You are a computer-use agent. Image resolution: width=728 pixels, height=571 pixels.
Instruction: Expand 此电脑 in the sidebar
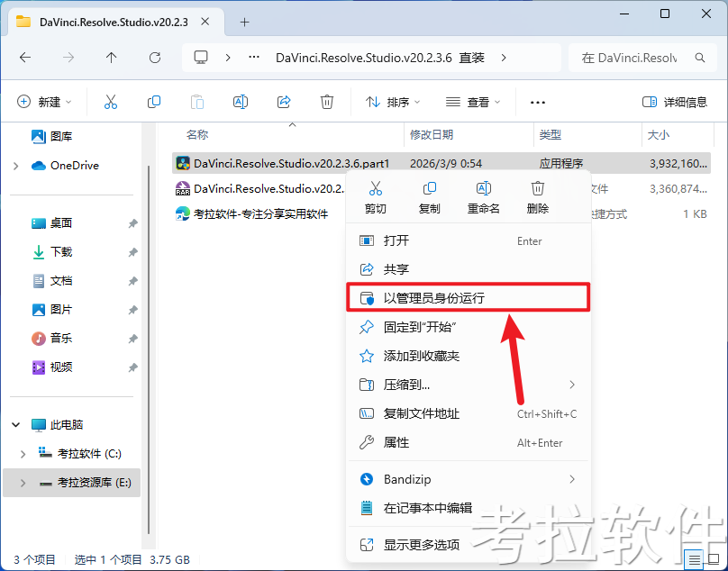(14, 424)
